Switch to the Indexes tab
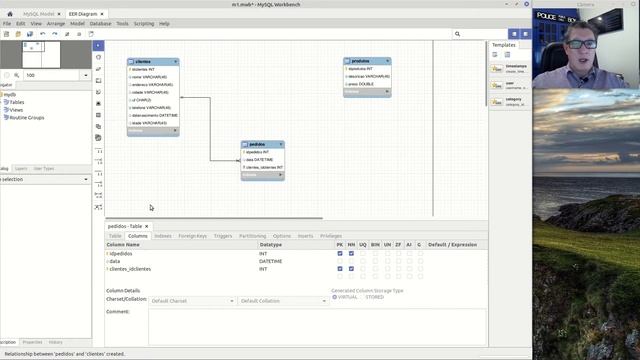This screenshot has width=640, height=360. 163,236
